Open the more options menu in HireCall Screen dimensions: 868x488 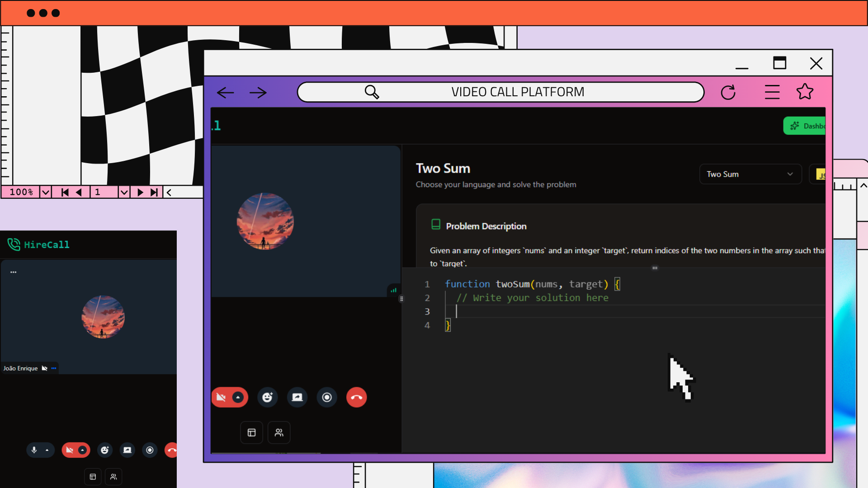(x=14, y=272)
